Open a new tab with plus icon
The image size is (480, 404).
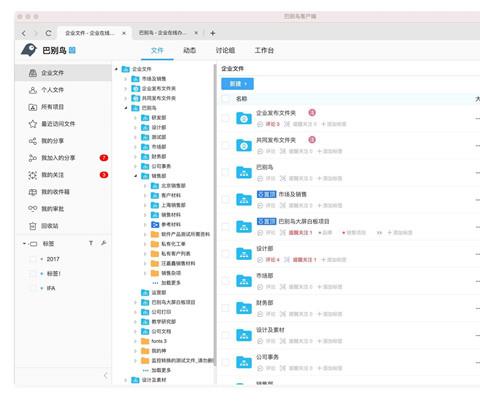(x=213, y=33)
